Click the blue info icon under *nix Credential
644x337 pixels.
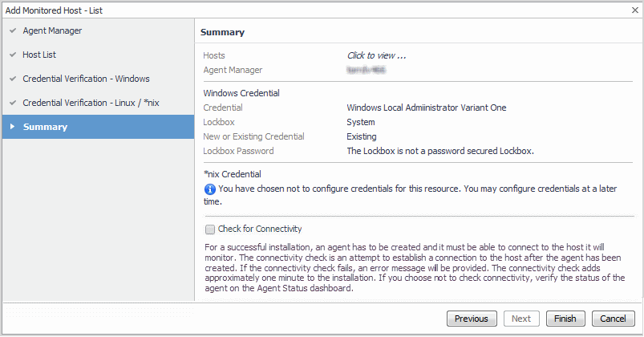click(x=210, y=189)
